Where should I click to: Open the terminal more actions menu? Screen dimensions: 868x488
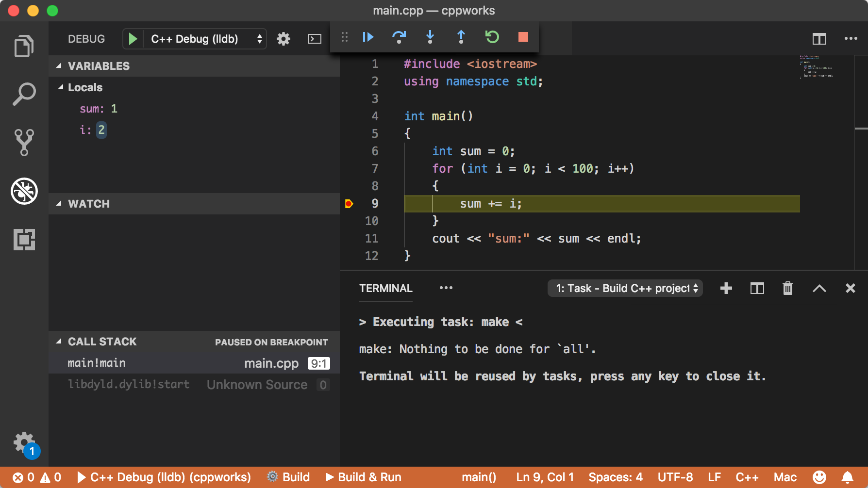[446, 288]
